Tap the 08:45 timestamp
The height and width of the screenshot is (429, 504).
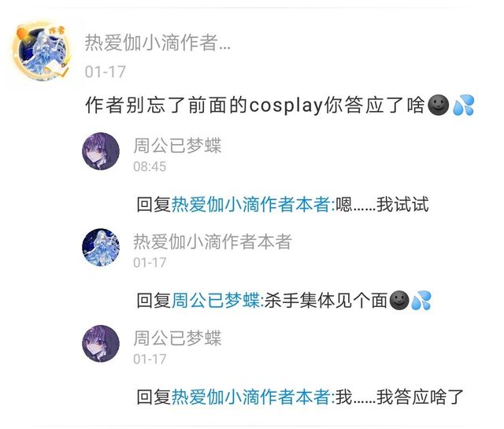point(150,166)
